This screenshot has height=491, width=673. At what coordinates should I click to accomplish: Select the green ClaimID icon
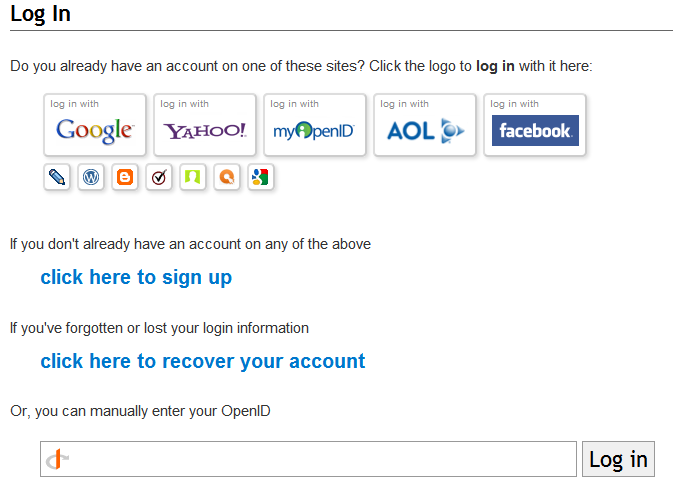pos(193,178)
